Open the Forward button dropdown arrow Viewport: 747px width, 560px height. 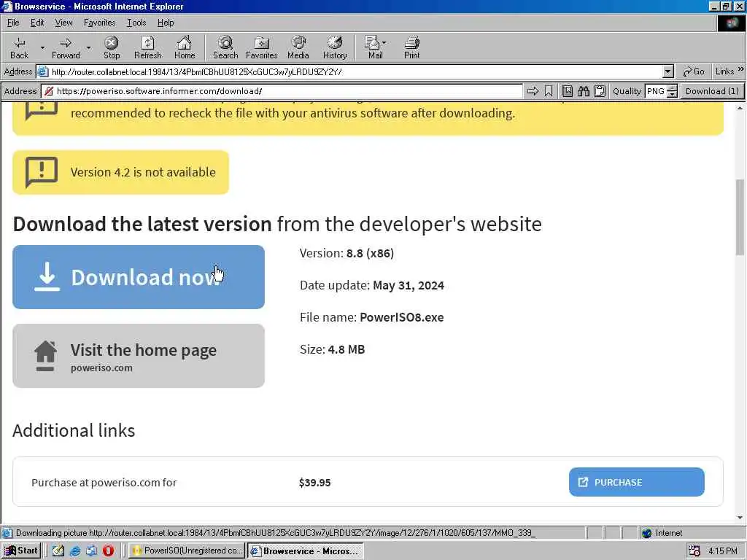coord(88,47)
